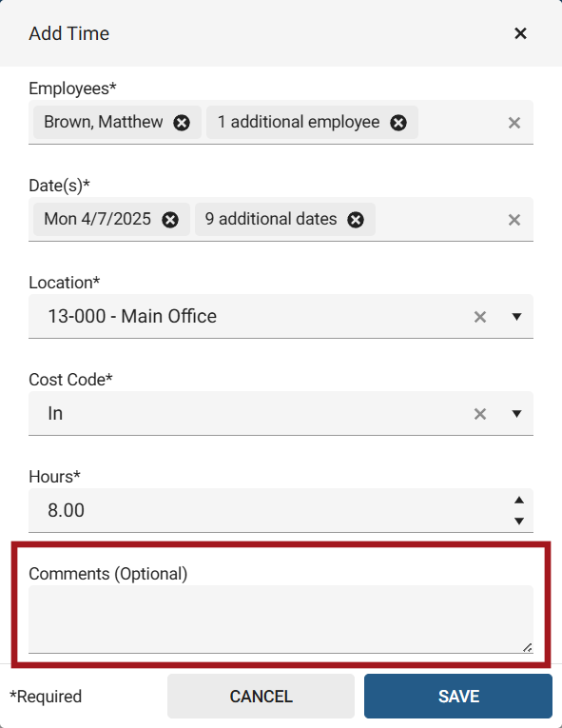The image size is (562, 728).
Task: Click the CANCEL button
Action: 261,696
